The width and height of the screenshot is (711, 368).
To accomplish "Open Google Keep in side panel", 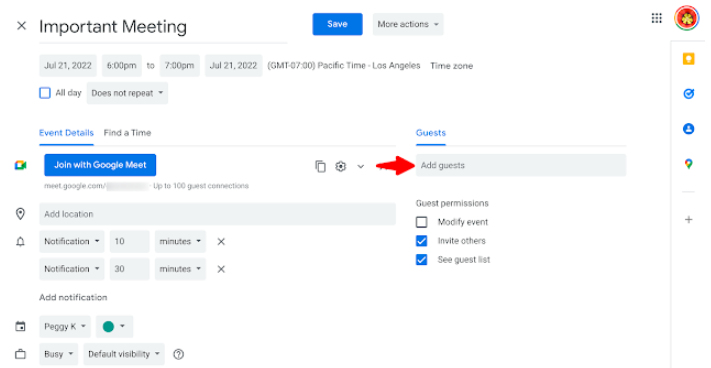I will click(x=688, y=59).
